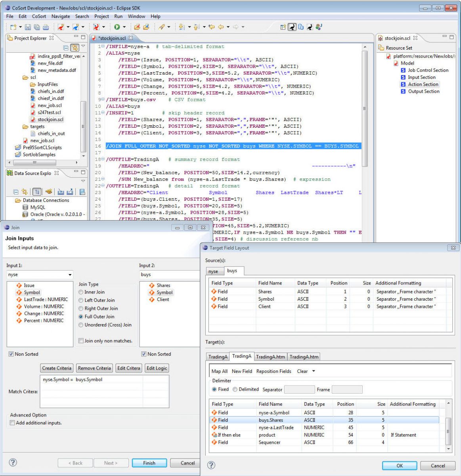
Task: Click the New wizard icon in the main toolbar
Action: (13, 27)
